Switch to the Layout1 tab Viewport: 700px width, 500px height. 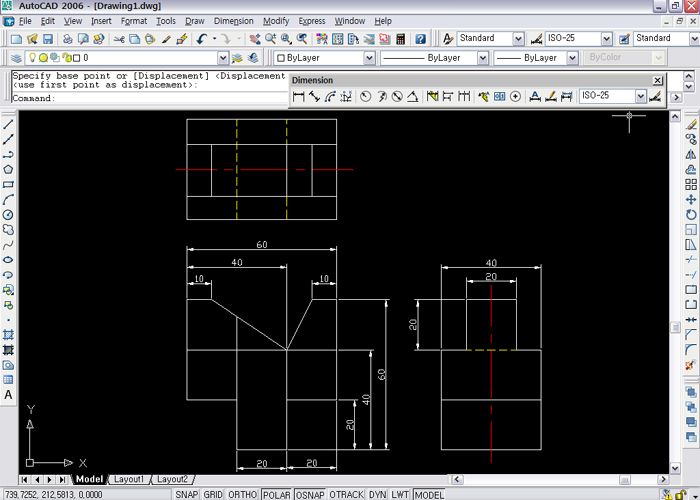point(129,479)
